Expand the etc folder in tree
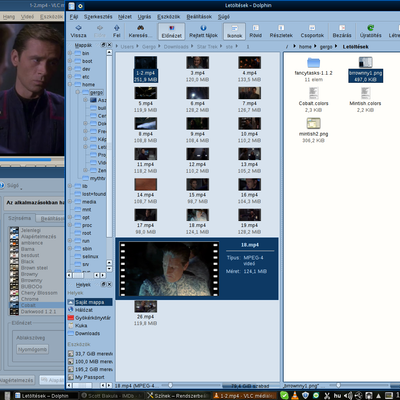 (x=70, y=77)
